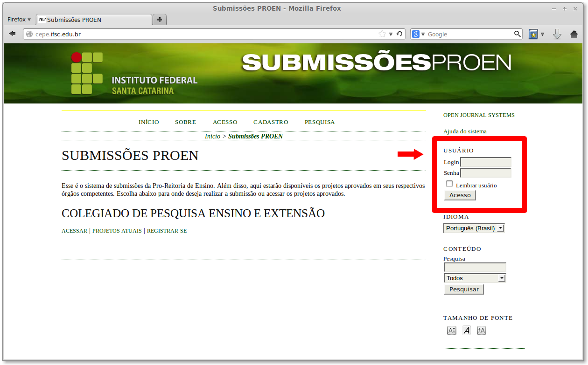Click inside the Login input field

point(485,162)
